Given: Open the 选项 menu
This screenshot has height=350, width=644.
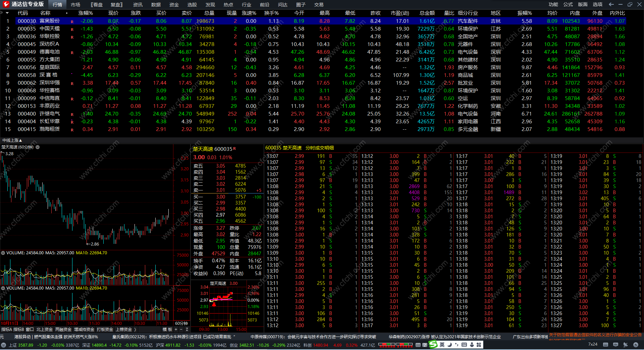Looking at the screenshot, I should pyautogui.click(x=598, y=4).
